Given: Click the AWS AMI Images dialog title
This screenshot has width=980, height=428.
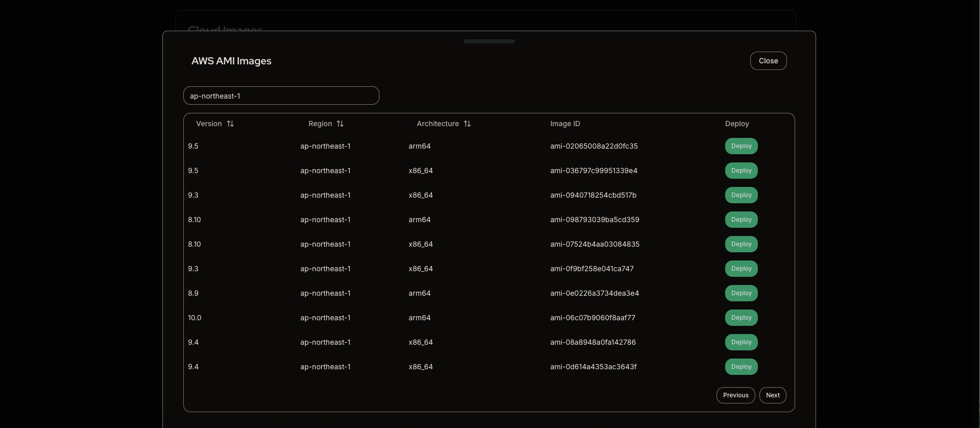Looking at the screenshot, I should pyautogui.click(x=231, y=61).
